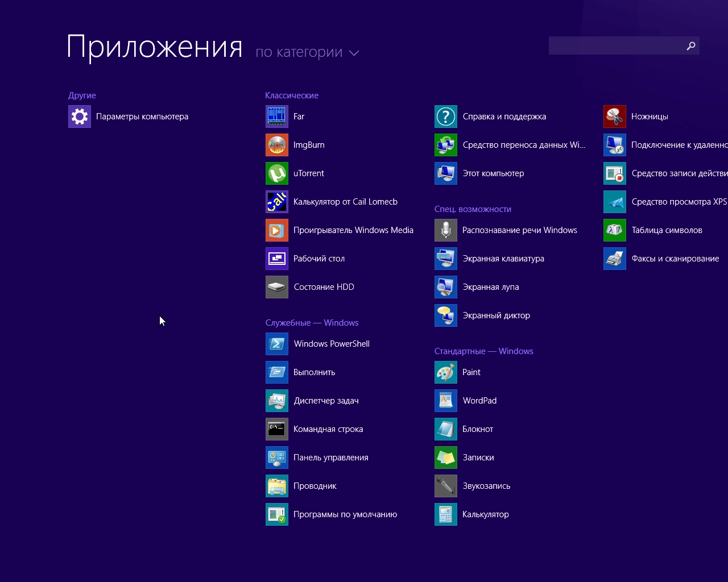Open the Проводник folder icon
The height and width of the screenshot is (582, 728).
point(277,486)
